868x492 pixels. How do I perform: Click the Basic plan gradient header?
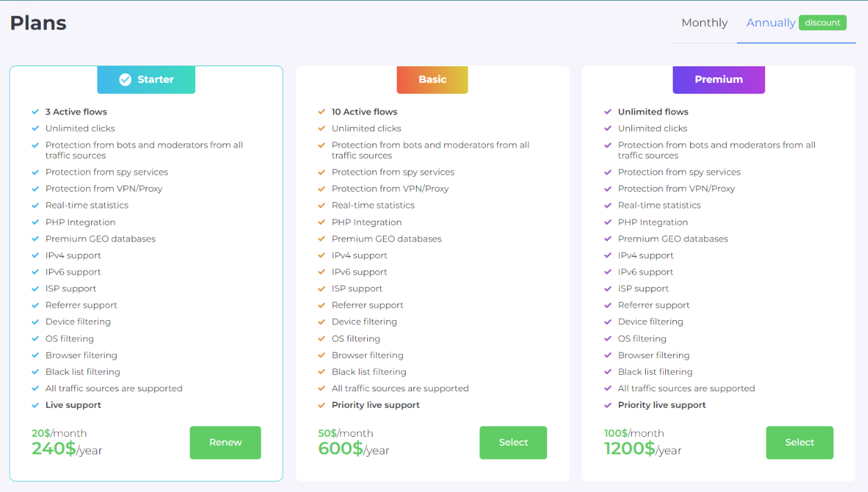click(432, 79)
